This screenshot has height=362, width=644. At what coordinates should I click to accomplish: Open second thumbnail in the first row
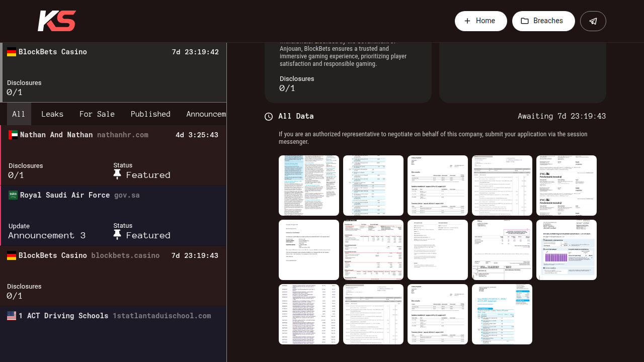(x=373, y=186)
